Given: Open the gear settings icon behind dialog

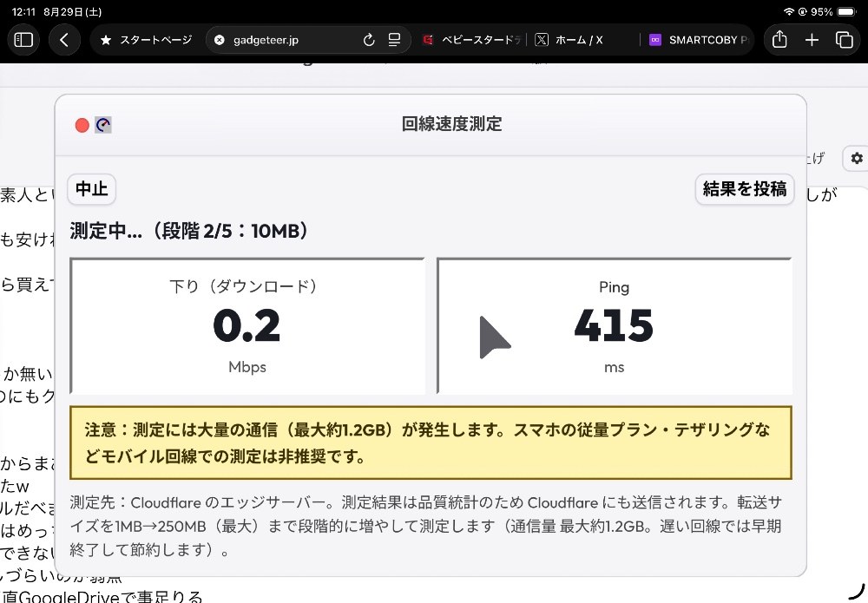Looking at the screenshot, I should tap(857, 158).
